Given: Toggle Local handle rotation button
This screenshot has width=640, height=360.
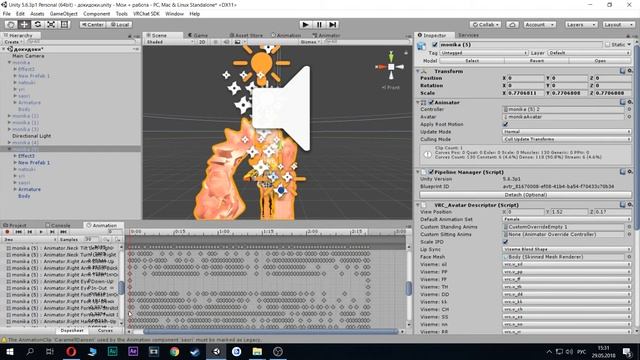Looking at the screenshot, I should [x=120, y=24].
